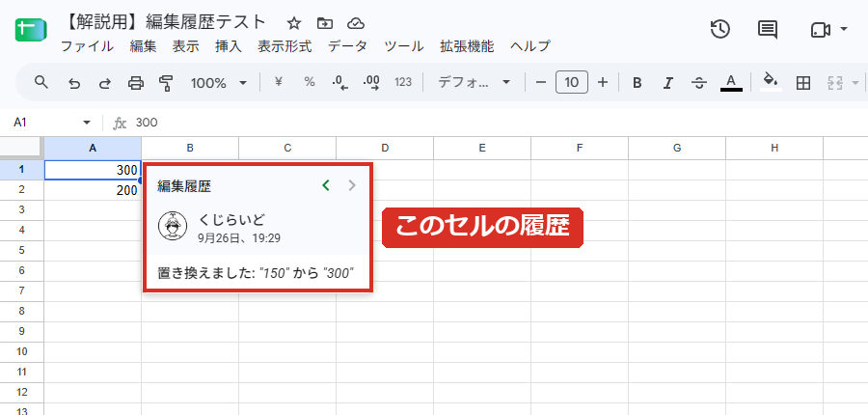Select cell A2 containing 200
868x415 pixels.
click(x=93, y=190)
